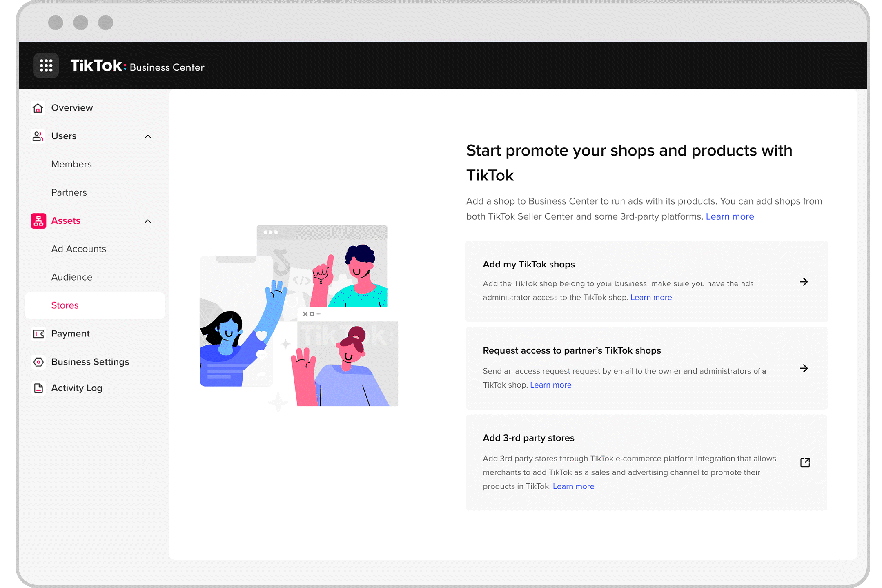Select Members under Users section
The width and height of the screenshot is (882, 588).
[71, 164]
